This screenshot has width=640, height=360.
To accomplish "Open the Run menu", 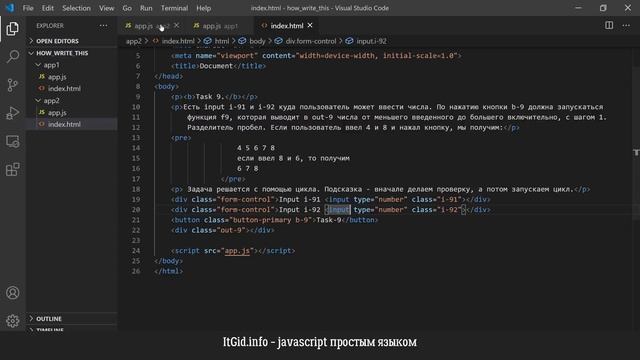I will pyautogui.click(x=146, y=8).
